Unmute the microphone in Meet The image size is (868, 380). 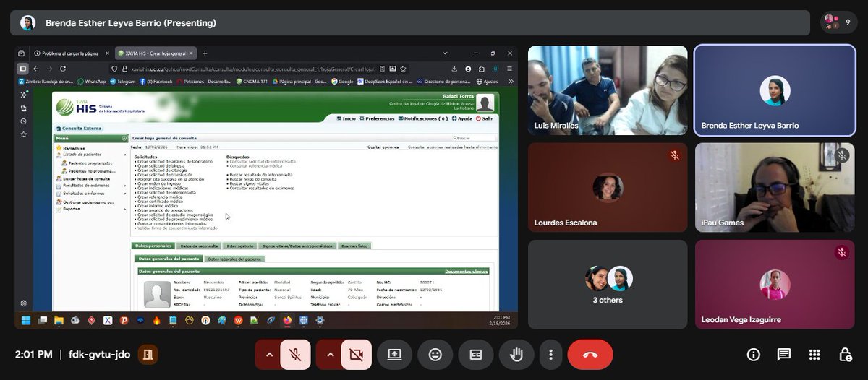click(x=295, y=355)
